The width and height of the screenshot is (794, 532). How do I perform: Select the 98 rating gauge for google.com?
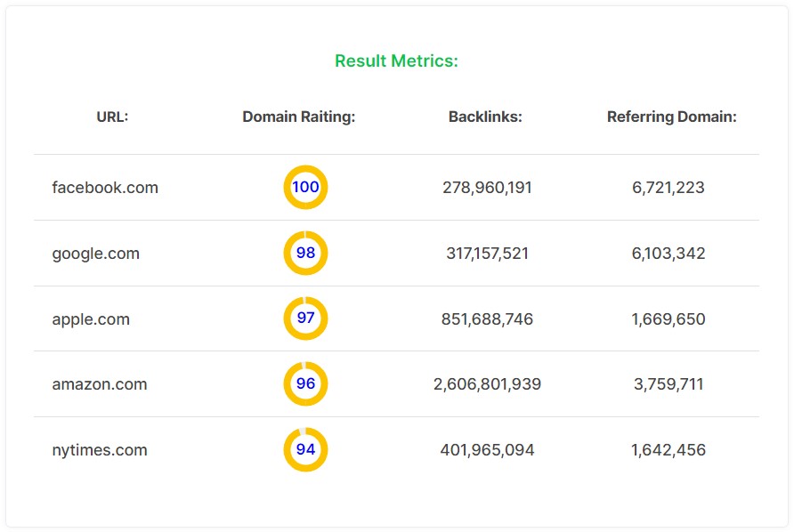tap(306, 254)
